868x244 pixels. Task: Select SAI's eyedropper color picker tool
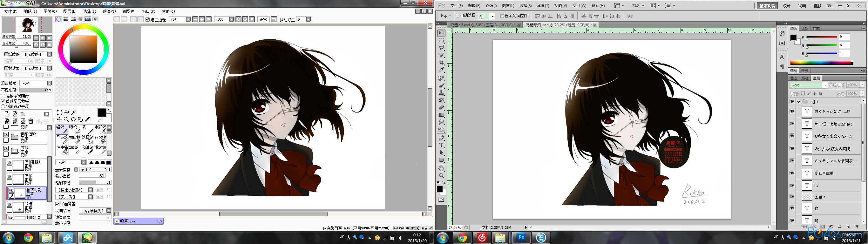point(87,119)
